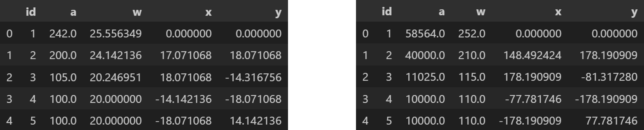Select the right table's 'x' column header
The height and width of the screenshot is (130, 644).
tap(558, 12)
